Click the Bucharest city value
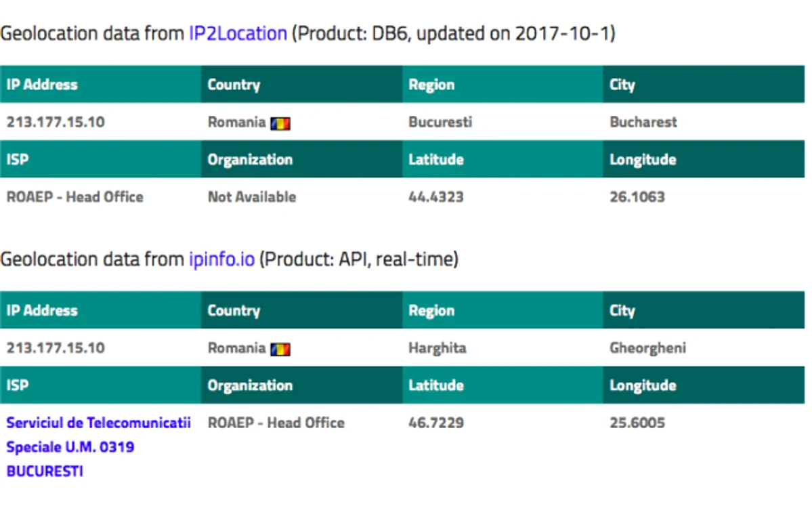This screenshot has height=508, width=812. [x=643, y=122]
